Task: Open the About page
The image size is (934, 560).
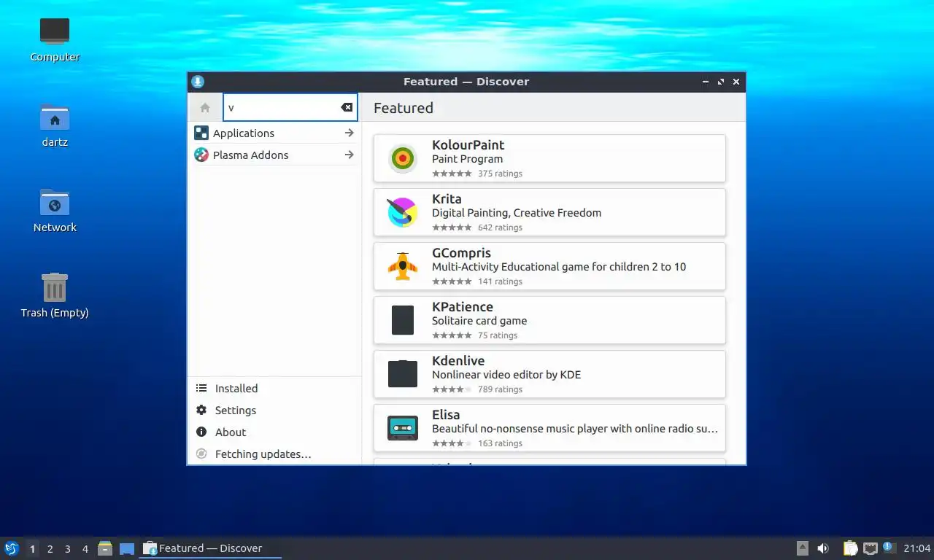Action: coord(274,432)
